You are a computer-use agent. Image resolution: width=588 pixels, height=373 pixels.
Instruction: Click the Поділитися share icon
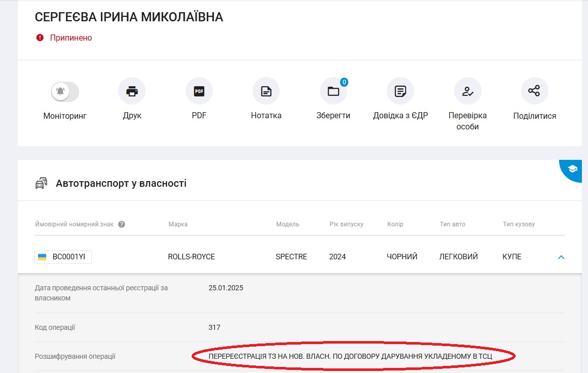click(534, 91)
